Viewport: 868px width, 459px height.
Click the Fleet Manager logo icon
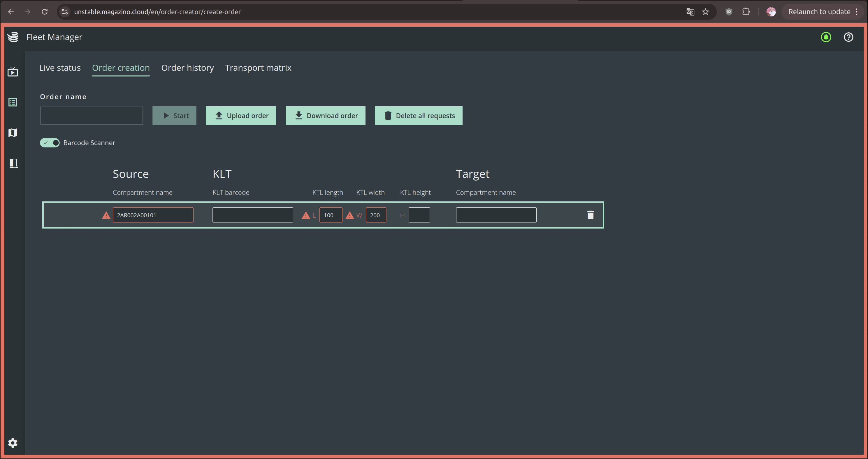pos(13,37)
